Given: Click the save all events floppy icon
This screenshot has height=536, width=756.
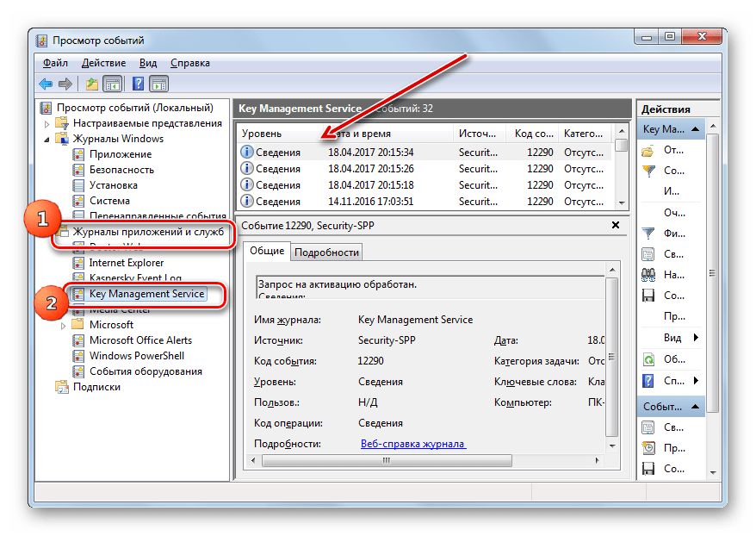Looking at the screenshot, I should point(648,296).
